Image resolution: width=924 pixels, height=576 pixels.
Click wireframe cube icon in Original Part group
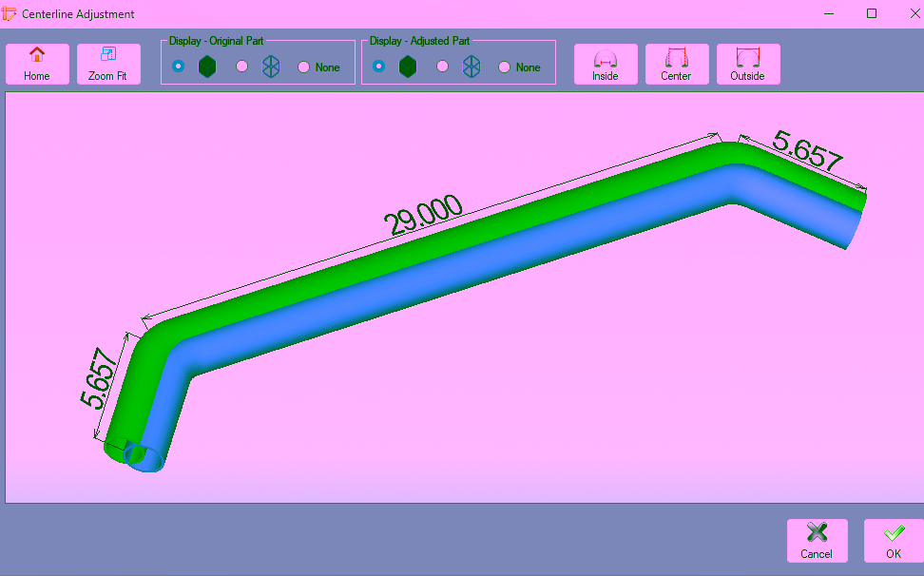pyautogui.click(x=271, y=67)
